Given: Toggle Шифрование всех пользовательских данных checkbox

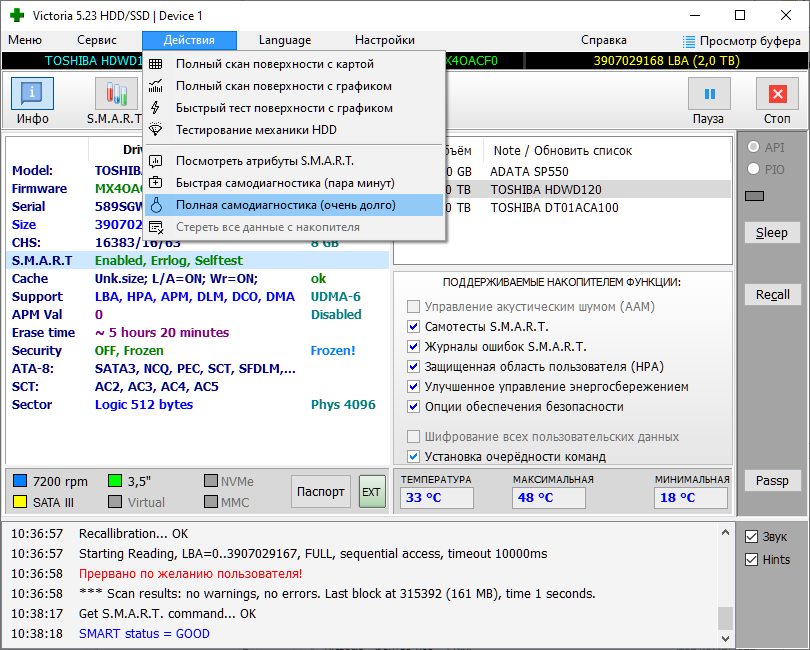Looking at the screenshot, I should 413,437.
